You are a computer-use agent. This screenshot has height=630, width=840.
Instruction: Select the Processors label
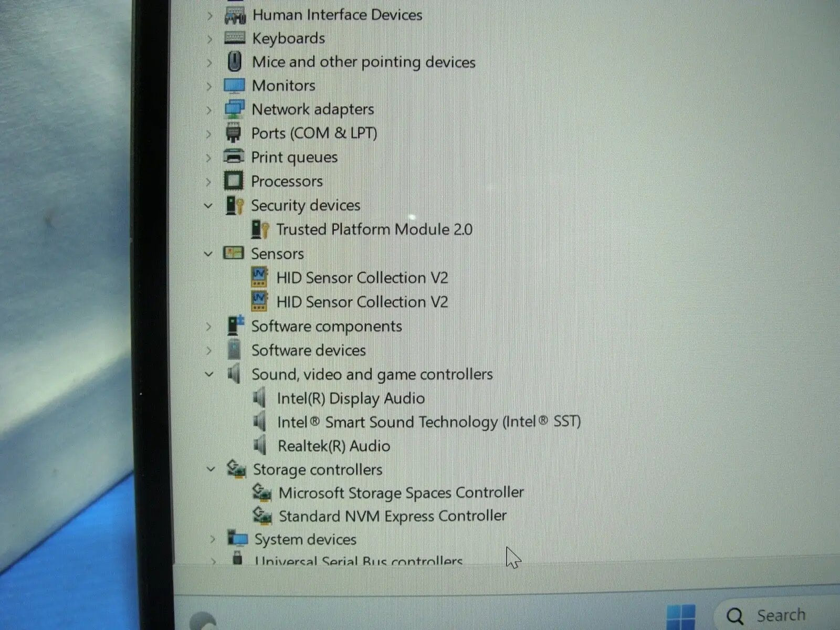(x=287, y=181)
